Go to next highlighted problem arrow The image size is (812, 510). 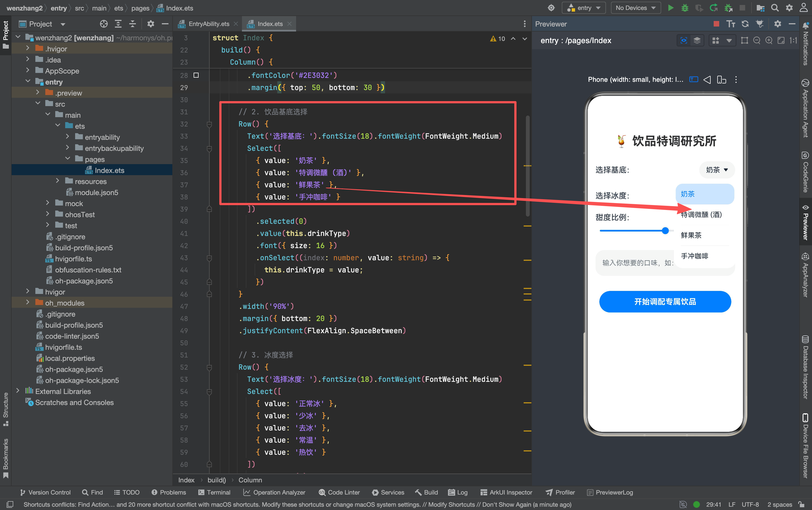coord(525,39)
